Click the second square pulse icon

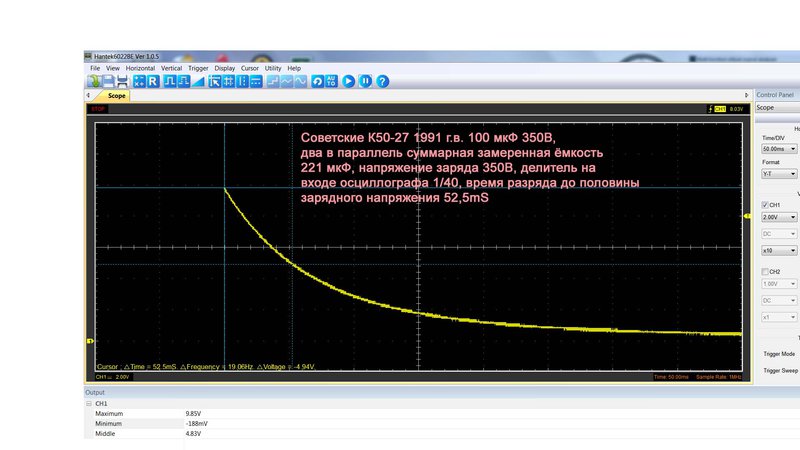point(184,81)
